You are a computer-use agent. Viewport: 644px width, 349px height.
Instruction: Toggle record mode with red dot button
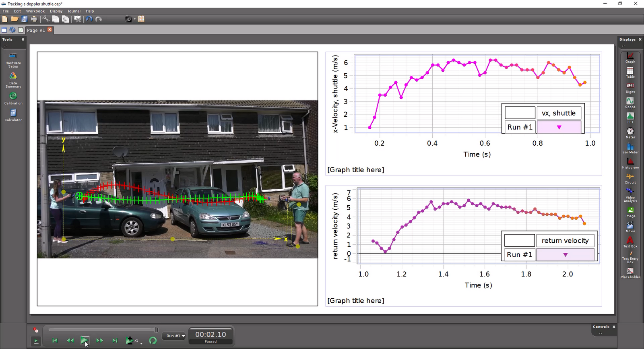[36, 330]
